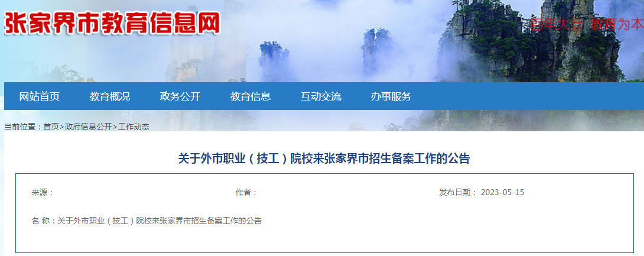This screenshot has height=256, width=644.
Task: Open the 工作动态 breadcrumb link
Action: (134, 127)
